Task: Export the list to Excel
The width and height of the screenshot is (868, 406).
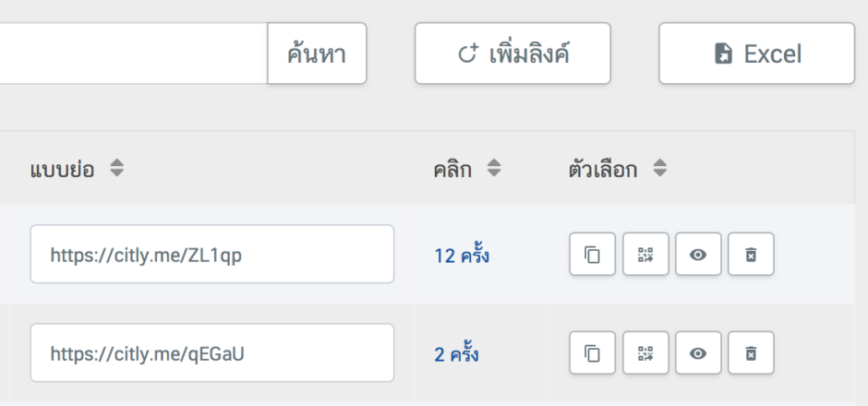Action: pos(756,54)
